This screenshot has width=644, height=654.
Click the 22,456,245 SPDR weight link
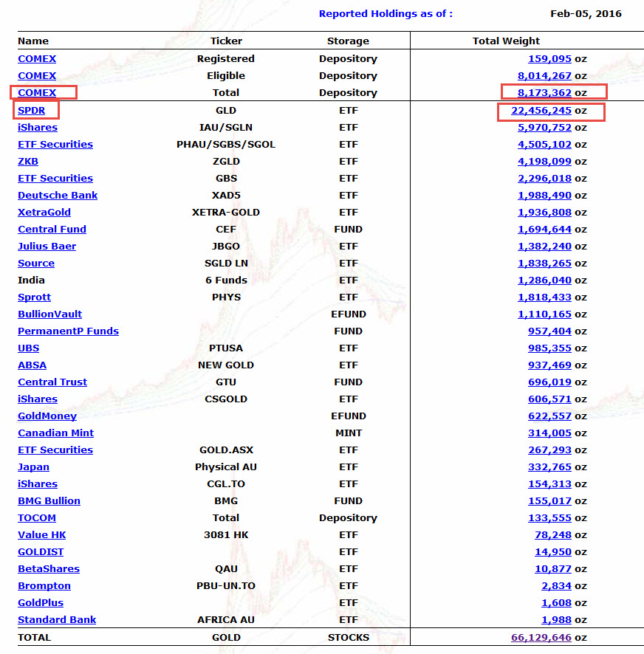click(x=541, y=111)
